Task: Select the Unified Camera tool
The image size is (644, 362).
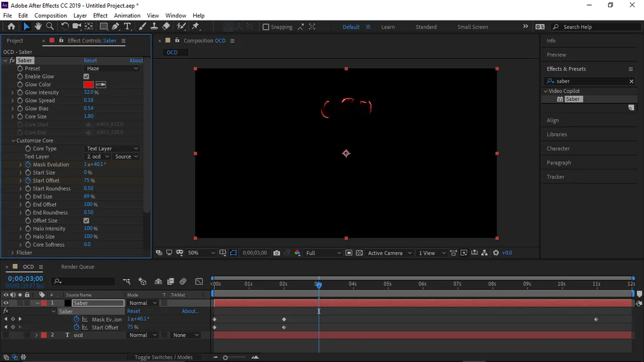Action: [x=77, y=27]
